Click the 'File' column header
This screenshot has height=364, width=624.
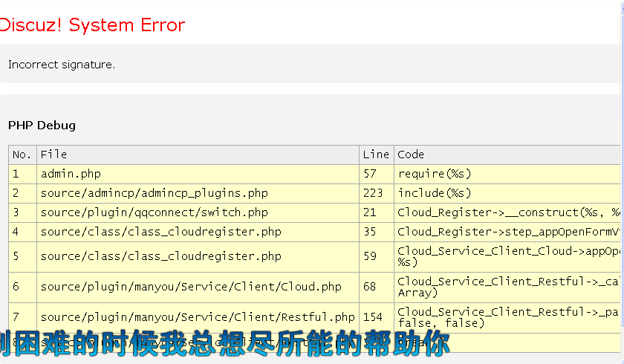[x=198, y=155]
